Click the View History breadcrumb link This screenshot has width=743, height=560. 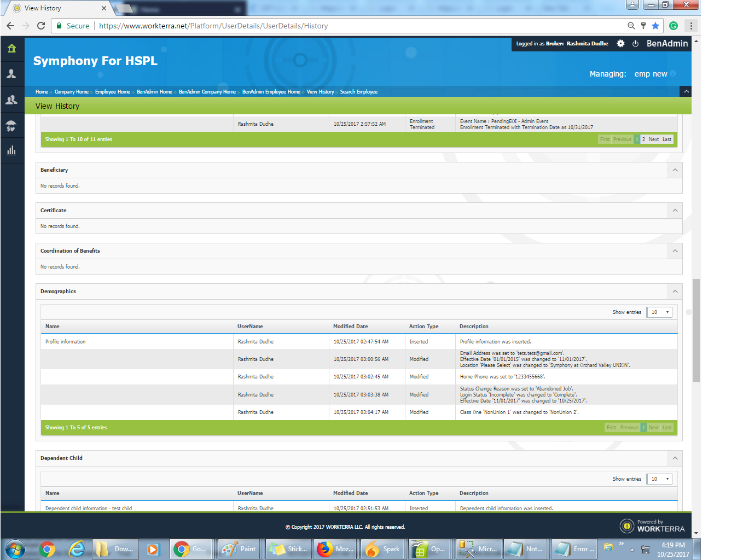click(321, 92)
